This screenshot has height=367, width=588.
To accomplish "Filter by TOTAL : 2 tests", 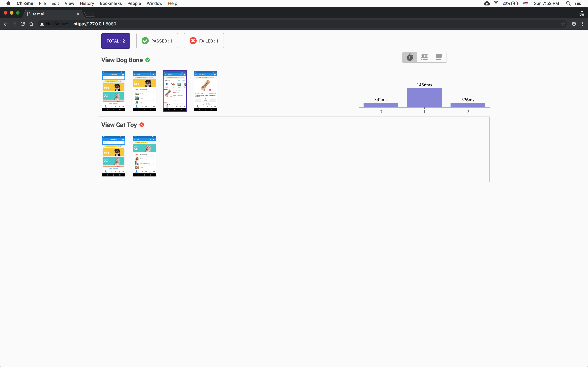I will [116, 41].
